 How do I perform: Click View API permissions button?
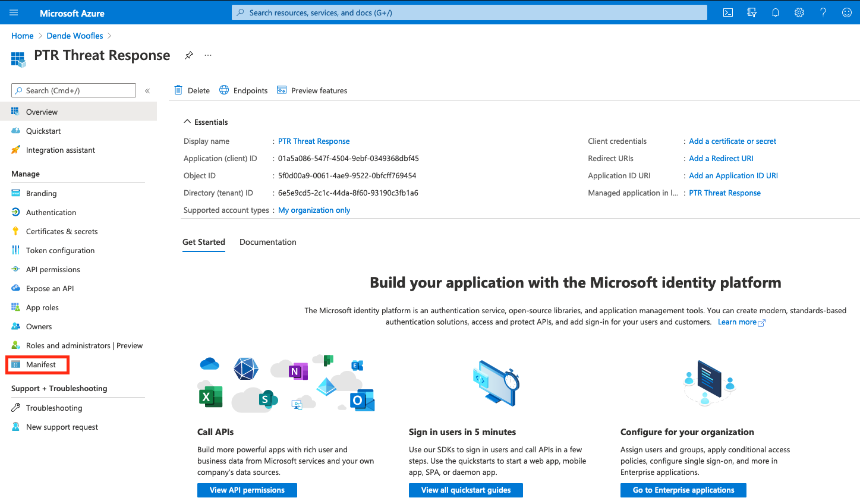point(247,490)
